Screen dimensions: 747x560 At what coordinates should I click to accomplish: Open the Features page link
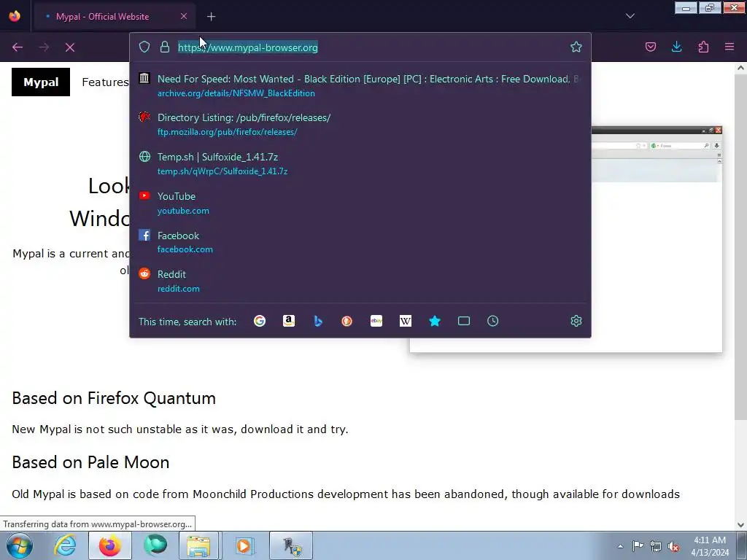tap(105, 82)
